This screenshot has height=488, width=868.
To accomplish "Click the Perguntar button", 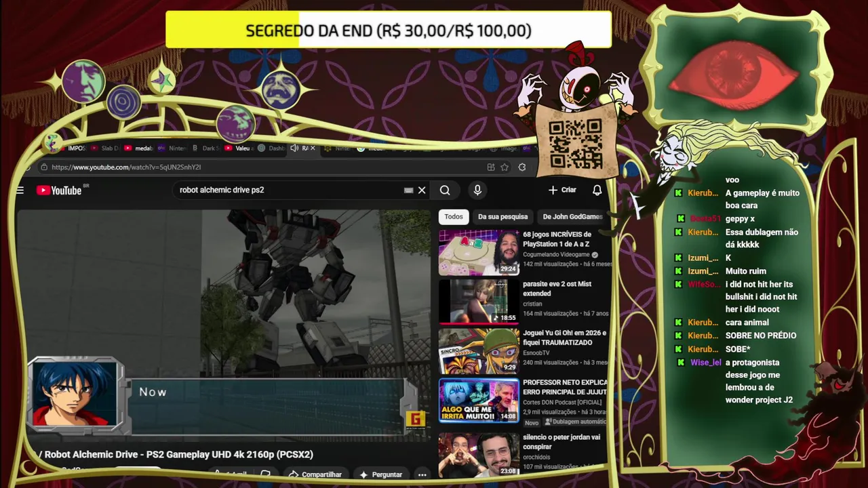I will 381,474.
